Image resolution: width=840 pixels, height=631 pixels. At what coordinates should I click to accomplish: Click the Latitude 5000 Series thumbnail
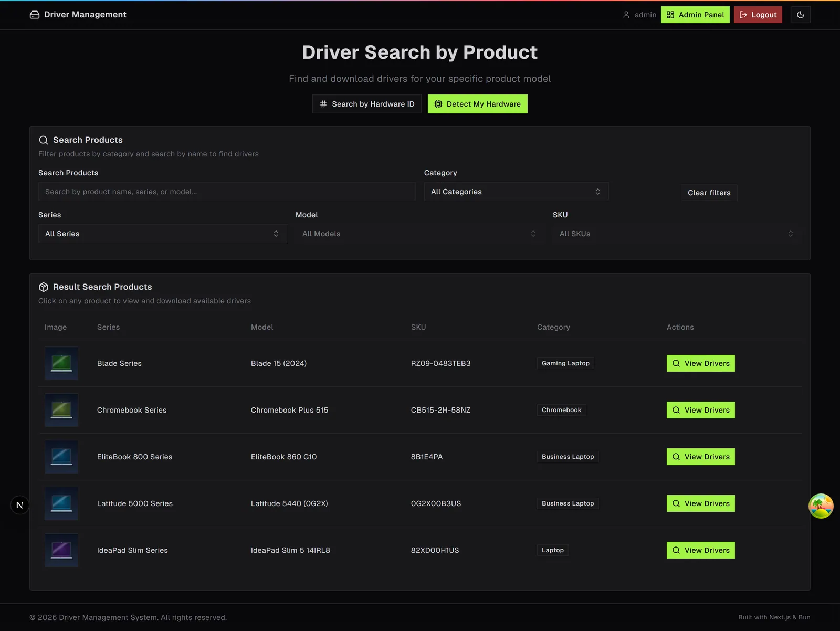pos(61,503)
